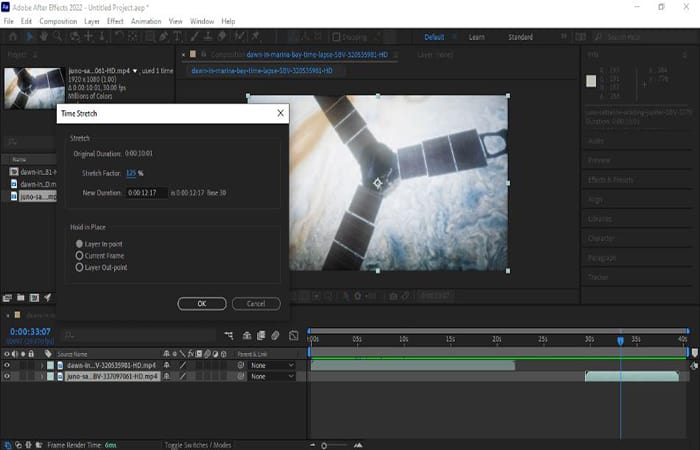Select the Eraser tool
The height and width of the screenshot is (450, 700).
coord(222,37)
